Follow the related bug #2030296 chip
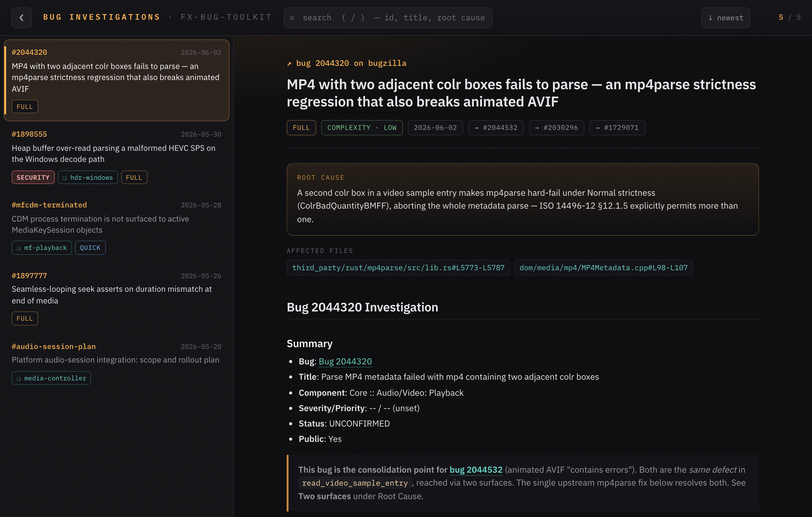This screenshot has height=517, width=812. (556, 128)
